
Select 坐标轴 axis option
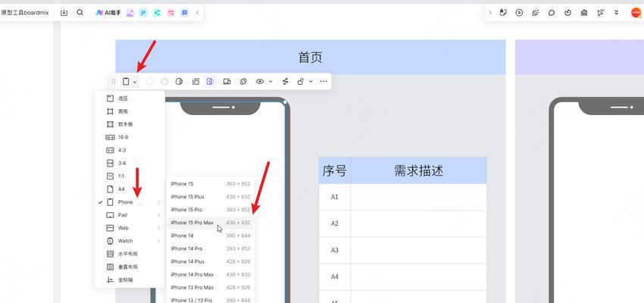tap(130, 280)
